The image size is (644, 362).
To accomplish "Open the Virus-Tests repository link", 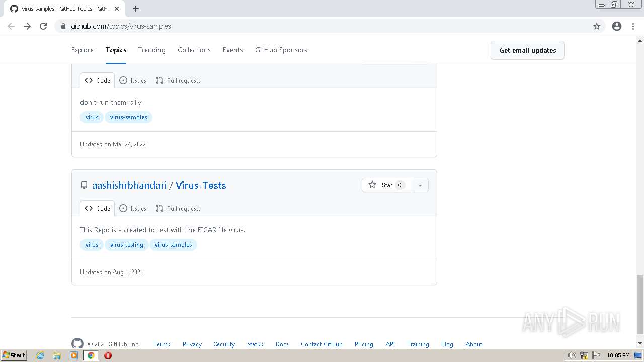I will tap(201, 185).
